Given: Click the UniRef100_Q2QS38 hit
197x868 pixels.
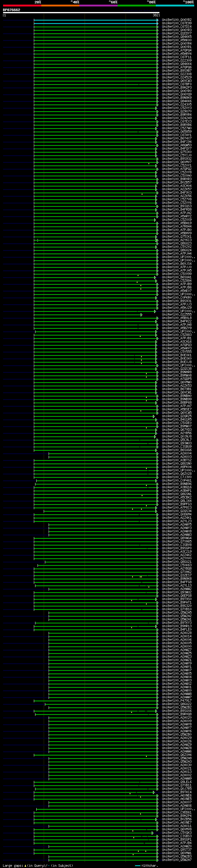Looking at the screenshot, I should tap(177, 369).
